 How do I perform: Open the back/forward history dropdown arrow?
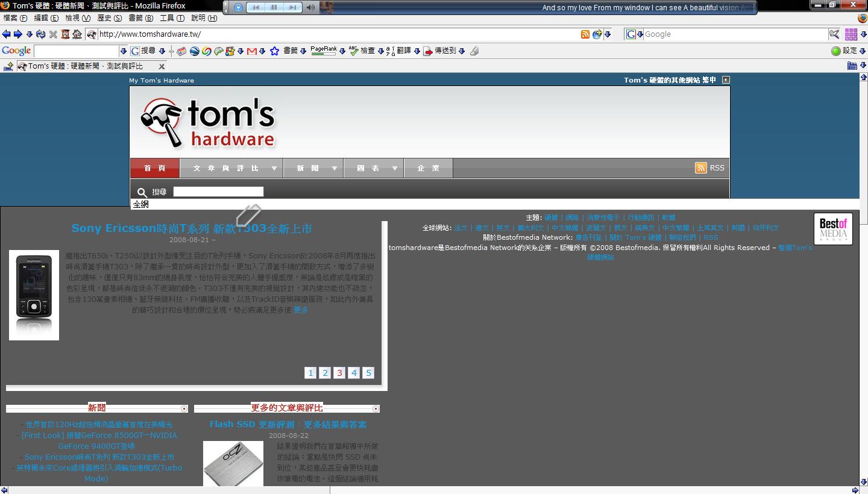pyautogui.click(x=29, y=34)
